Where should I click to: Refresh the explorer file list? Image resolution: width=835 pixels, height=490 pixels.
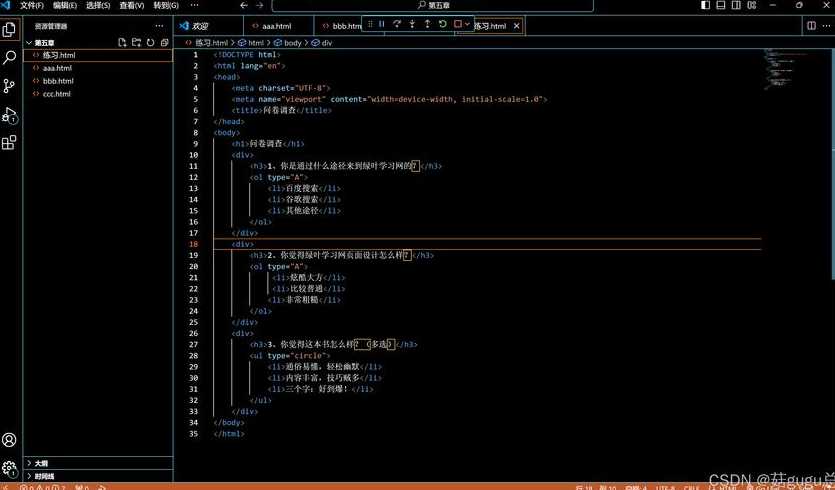pyautogui.click(x=150, y=43)
